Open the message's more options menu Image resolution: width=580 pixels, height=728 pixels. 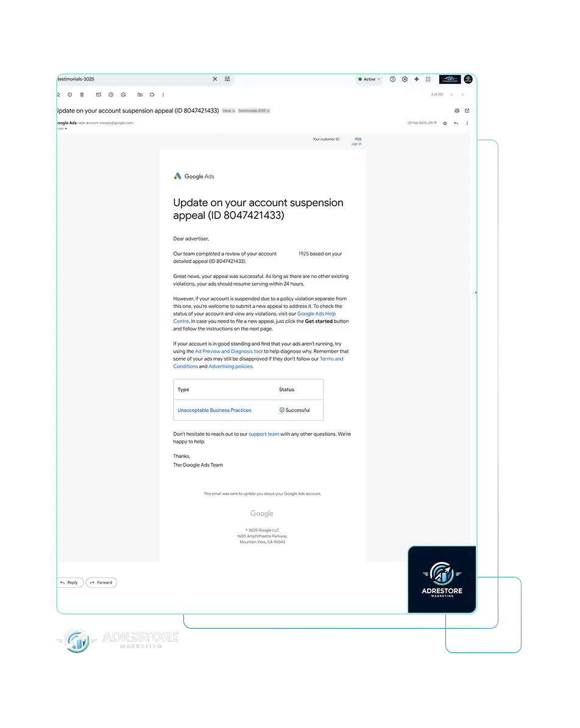click(x=467, y=124)
